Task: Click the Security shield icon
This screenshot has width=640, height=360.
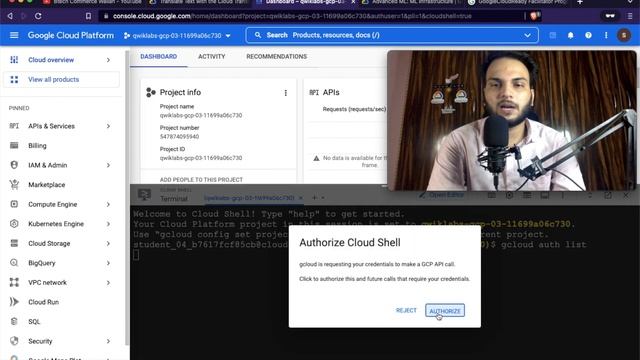Action: [x=14, y=341]
